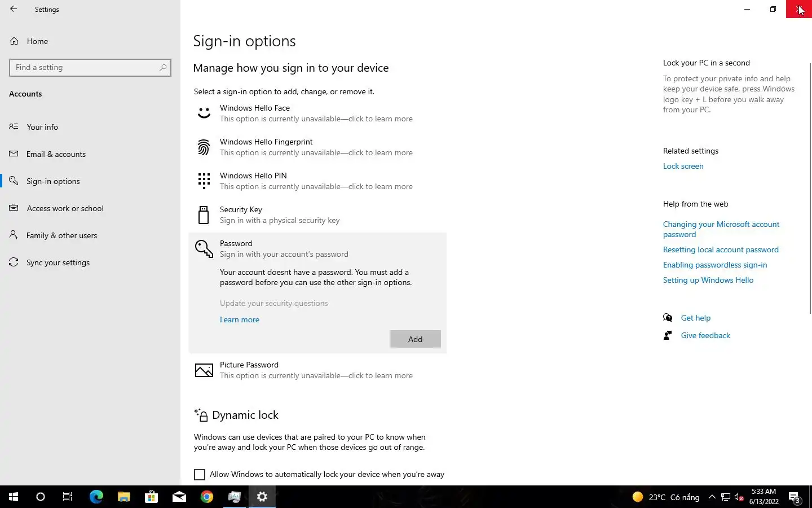
Task: Click the Windows Hello Face smiley icon
Action: click(204, 113)
